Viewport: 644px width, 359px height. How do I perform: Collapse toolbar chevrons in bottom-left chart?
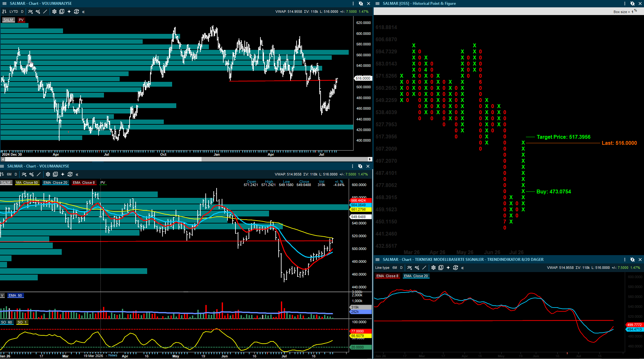click(77, 175)
